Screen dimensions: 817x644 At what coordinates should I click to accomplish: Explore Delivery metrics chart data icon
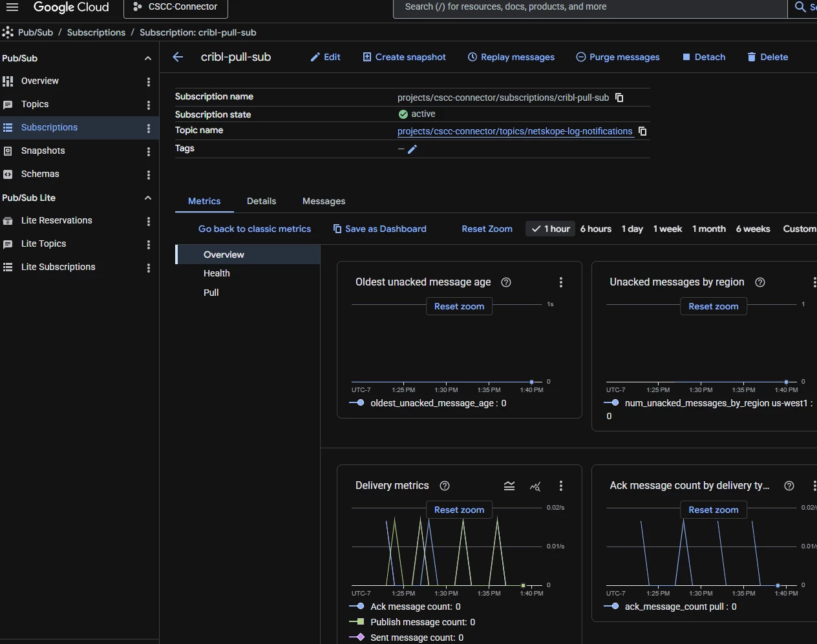[x=535, y=486]
